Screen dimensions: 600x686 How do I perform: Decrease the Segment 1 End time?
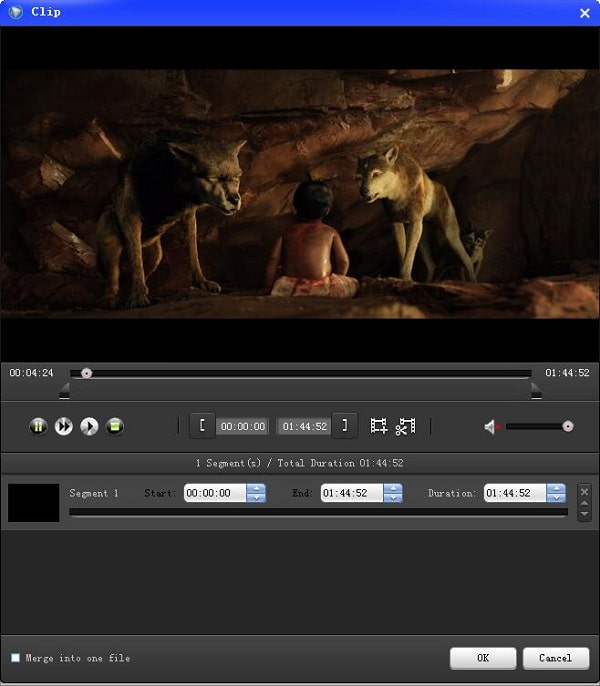pyautogui.click(x=393, y=498)
